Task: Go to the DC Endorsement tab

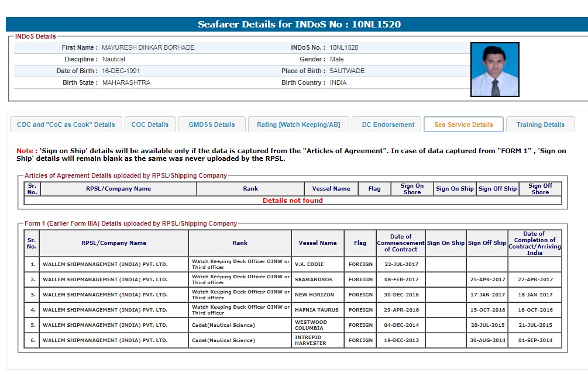Action: 387,125
